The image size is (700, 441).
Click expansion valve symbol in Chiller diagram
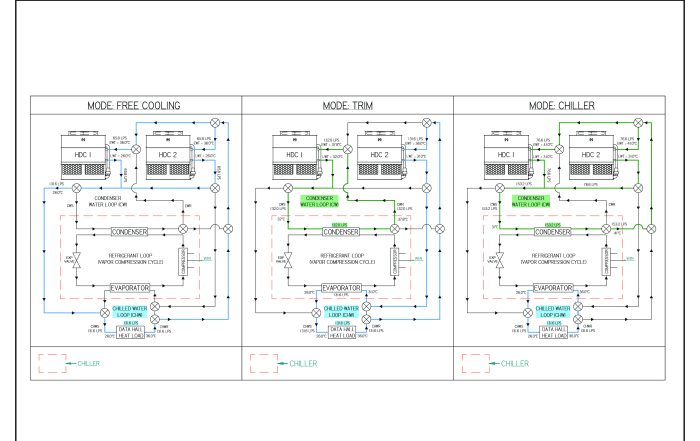pyautogui.click(x=500, y=260)
